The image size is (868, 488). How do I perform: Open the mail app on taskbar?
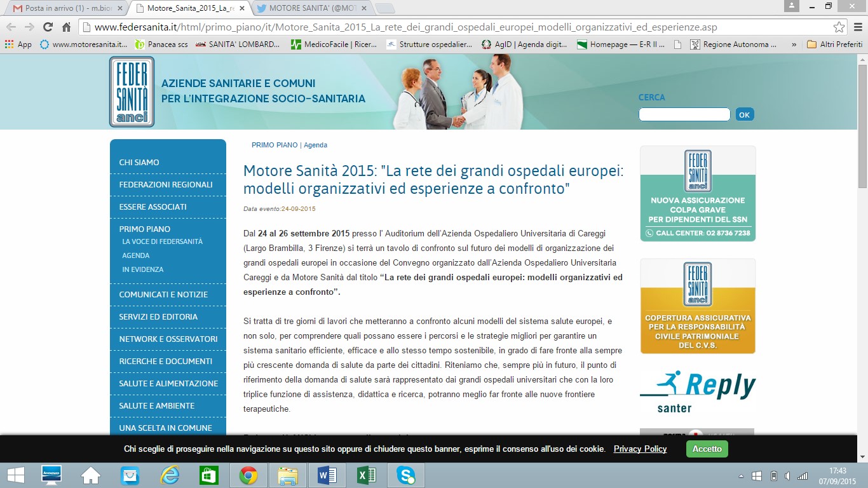coord(130,475)
